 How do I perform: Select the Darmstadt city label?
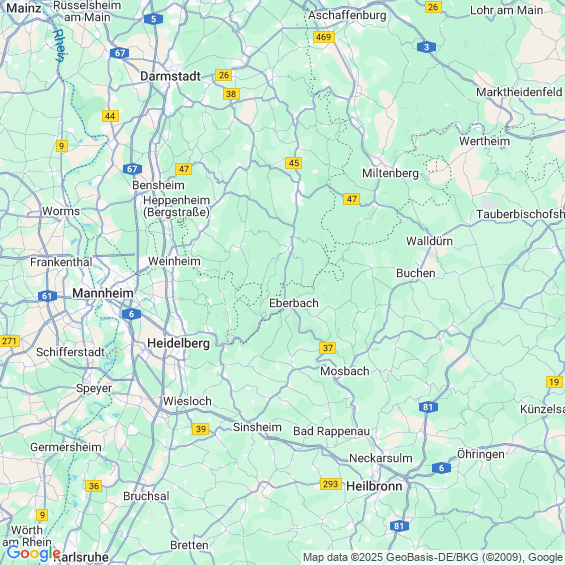point(170,76)
